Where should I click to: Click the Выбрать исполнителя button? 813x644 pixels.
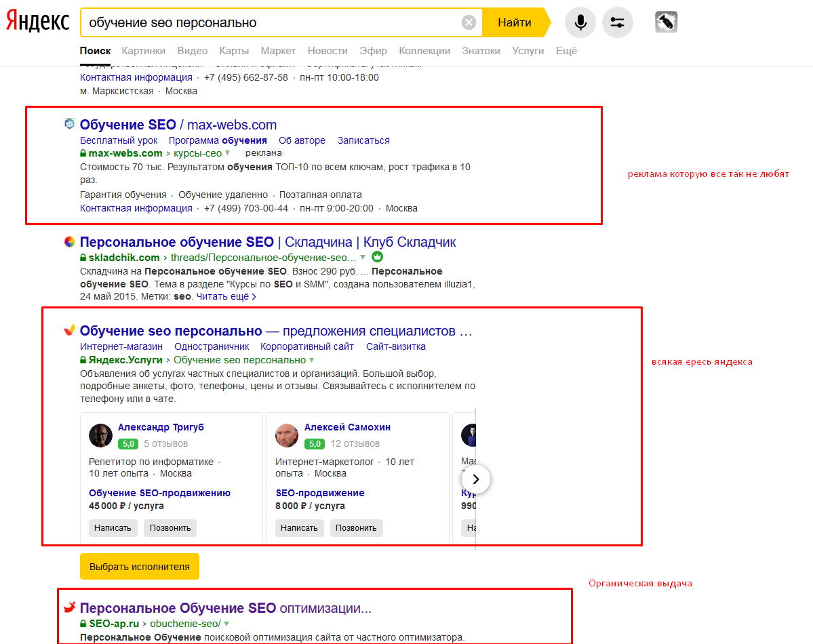pyautogui.click(x=140, y=567)
